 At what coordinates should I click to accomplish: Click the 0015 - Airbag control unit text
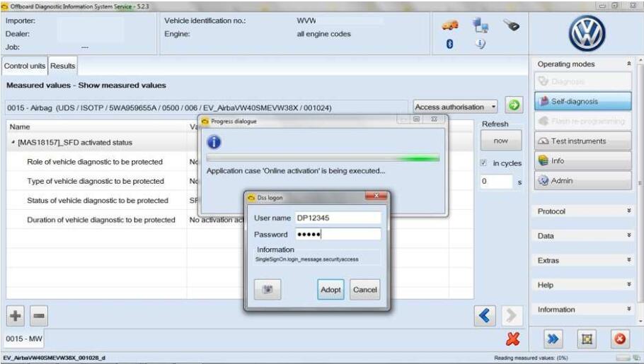tap(169, 108)
